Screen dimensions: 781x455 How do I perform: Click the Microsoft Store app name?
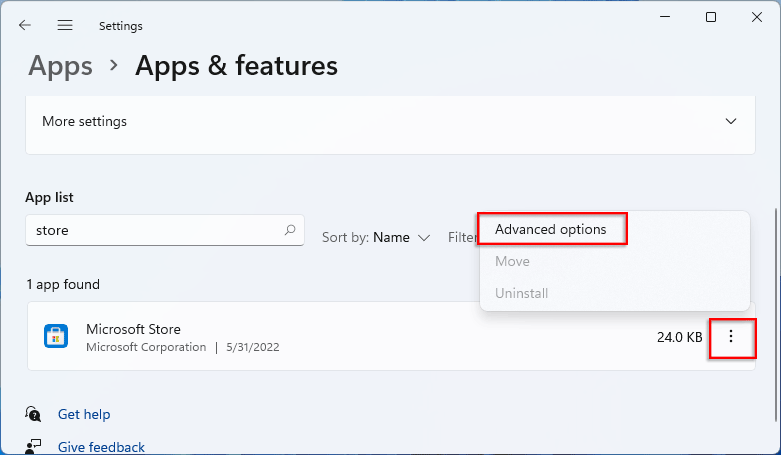click(133, 329)
